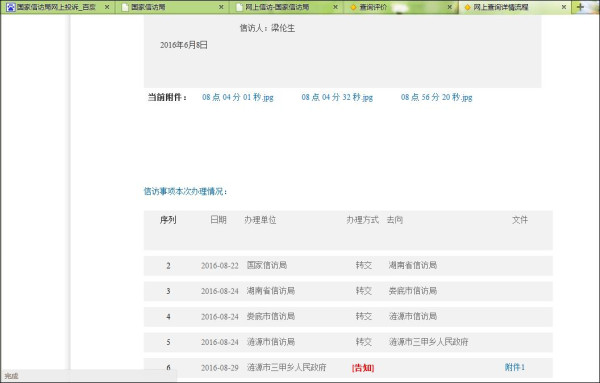Click date 2016-08-29 in row 6
This screenshot has height=383, width=600.
220,368
